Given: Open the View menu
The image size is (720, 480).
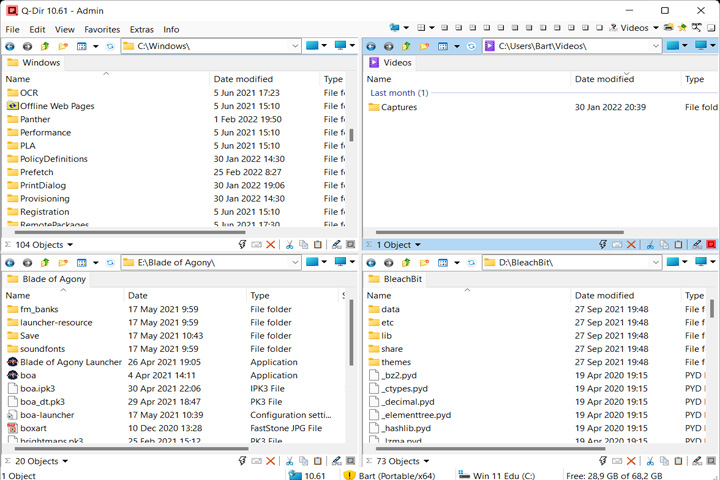Looking at the screenshot, I should tap(65, 29).
